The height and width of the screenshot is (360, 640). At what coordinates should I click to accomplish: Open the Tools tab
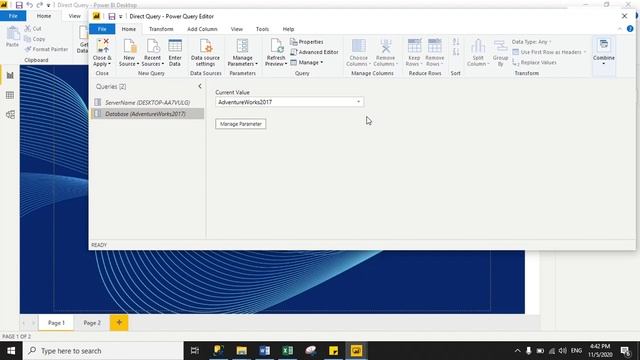pos(262,29)
